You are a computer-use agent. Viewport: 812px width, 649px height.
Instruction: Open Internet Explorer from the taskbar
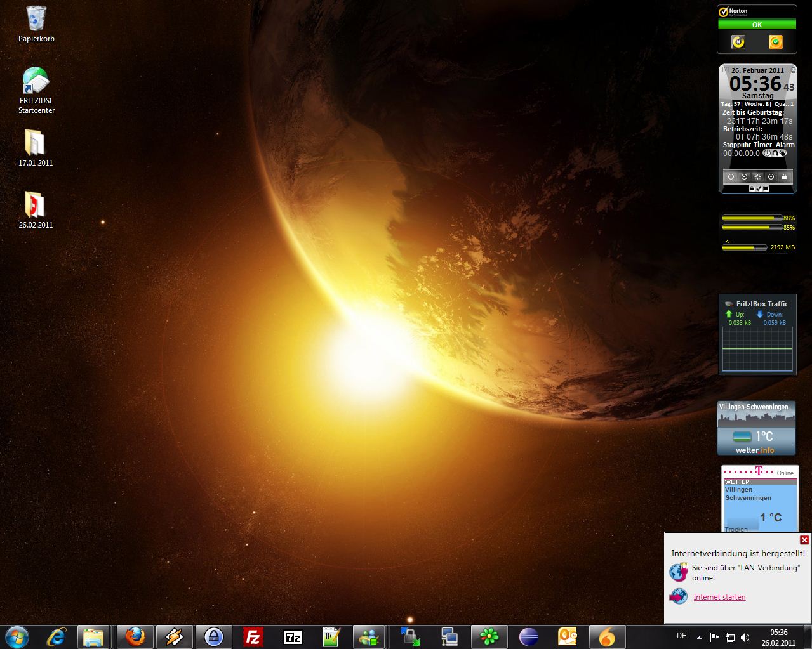point(56,636)
